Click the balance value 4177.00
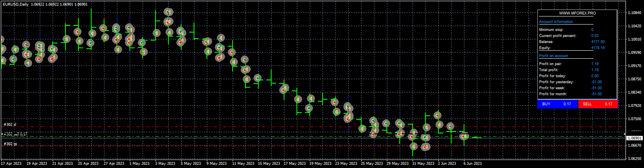This screenshot has height=168, width=644. pos(598,42)
